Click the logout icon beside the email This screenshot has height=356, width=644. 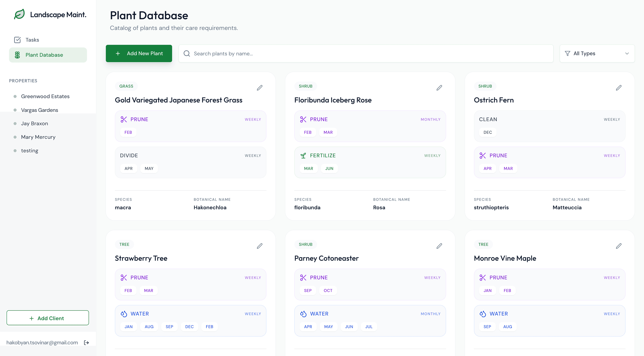point(86,342)
